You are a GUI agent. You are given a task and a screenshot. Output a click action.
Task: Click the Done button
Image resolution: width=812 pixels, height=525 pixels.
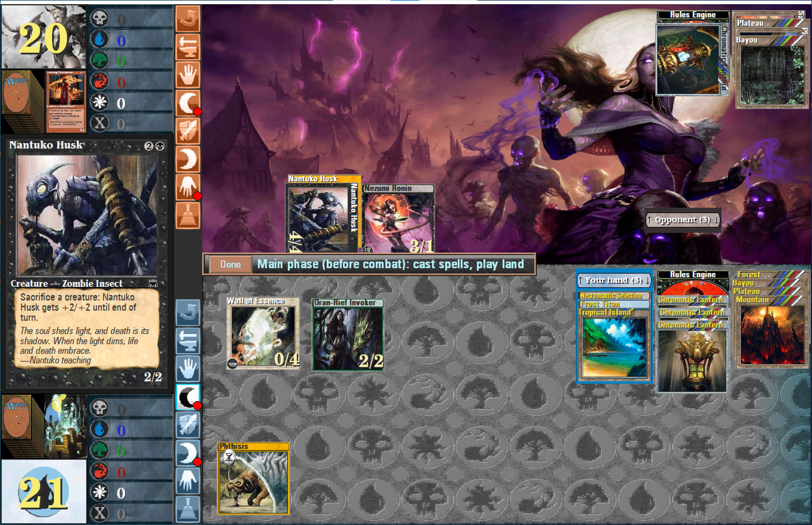(x=230, y=265)
